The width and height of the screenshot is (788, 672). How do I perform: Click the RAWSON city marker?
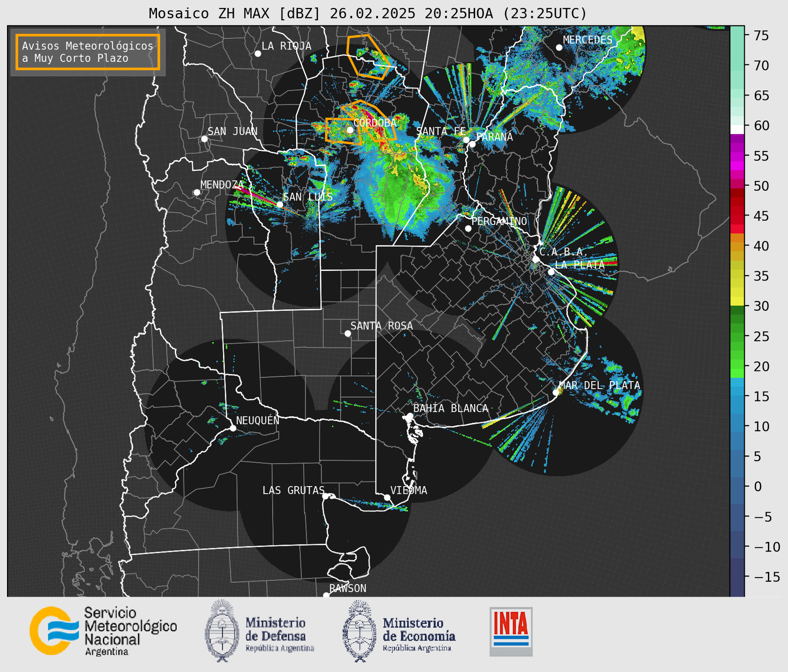[326, 595]
